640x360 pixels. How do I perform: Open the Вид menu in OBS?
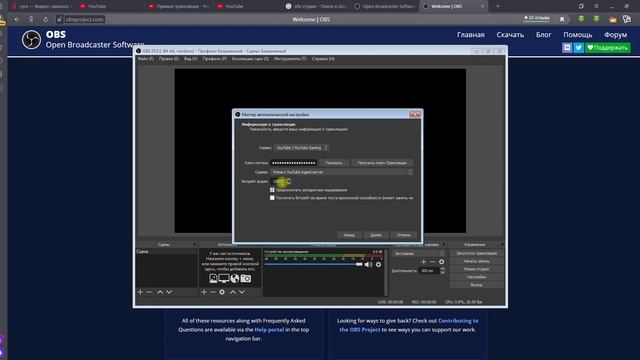point(190,59)
